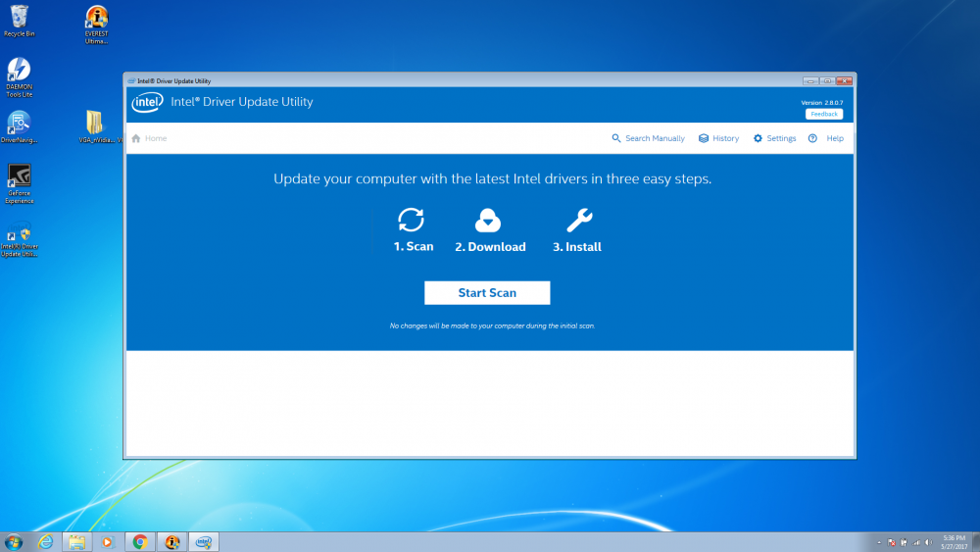Screen dimensions: 980x552
Task: Click the Start Scan button
Action: point(487,292)
